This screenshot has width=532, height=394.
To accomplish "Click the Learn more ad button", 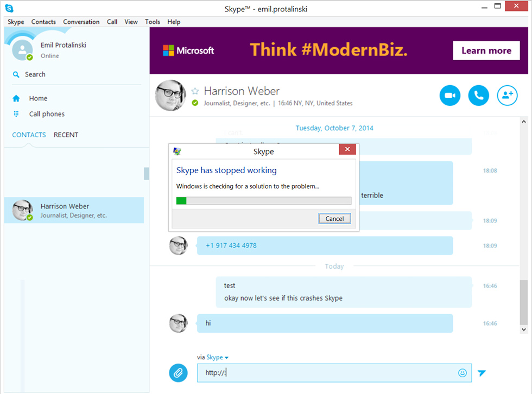I will pos(486,50).
